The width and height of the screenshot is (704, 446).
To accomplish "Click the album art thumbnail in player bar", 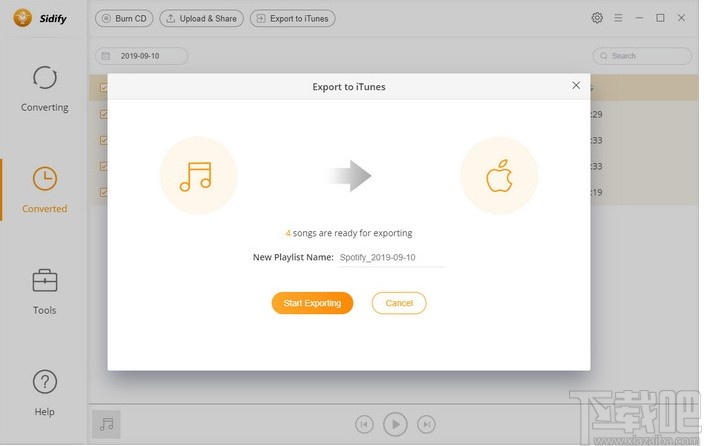I will click(x=106, y=424).
